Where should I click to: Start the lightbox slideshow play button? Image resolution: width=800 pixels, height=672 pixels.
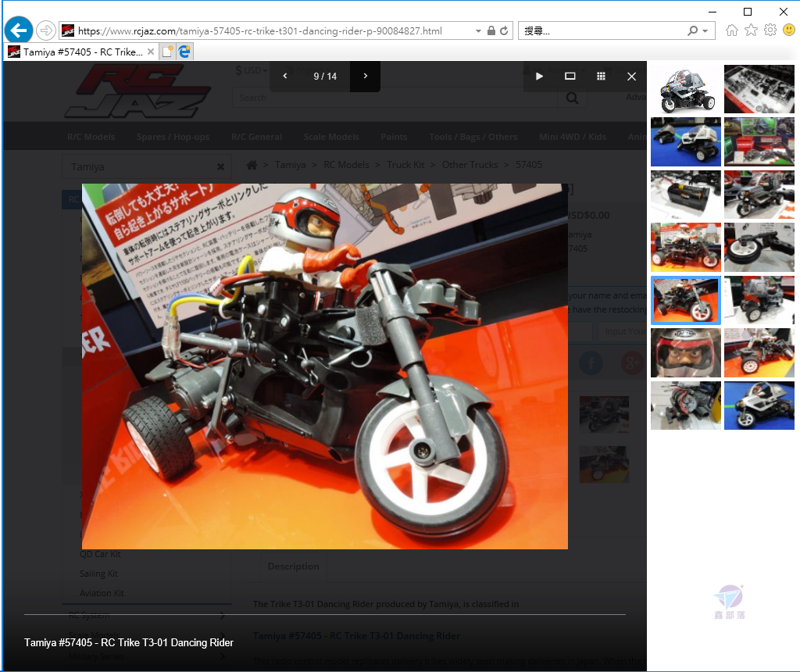pos(539,76)
